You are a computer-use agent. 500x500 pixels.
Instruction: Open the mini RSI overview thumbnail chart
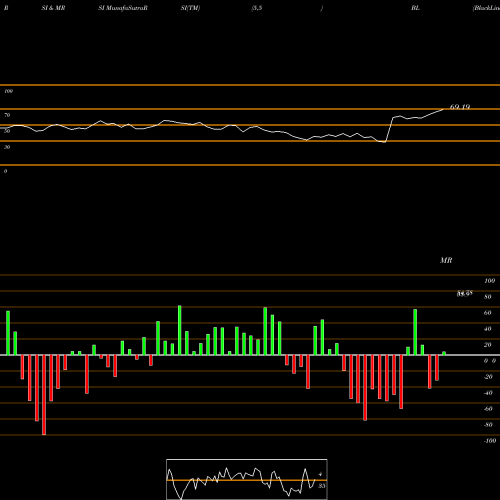tap(247, 479)
